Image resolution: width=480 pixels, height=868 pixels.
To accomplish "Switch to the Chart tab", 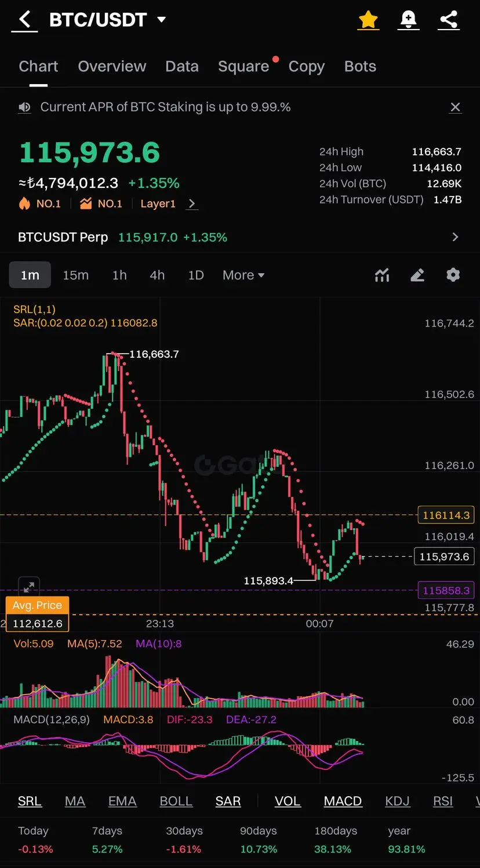I will click(x=38, y=67).
